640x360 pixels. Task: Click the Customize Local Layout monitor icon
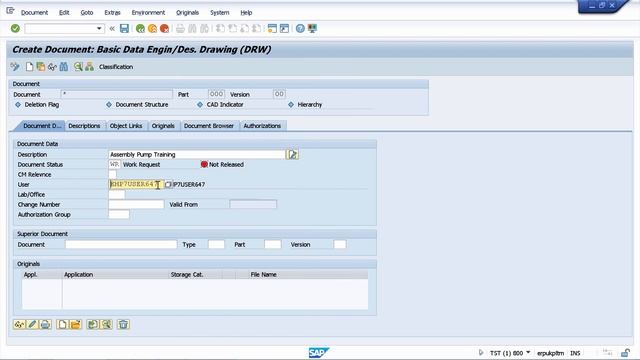(x=312, y=28)
